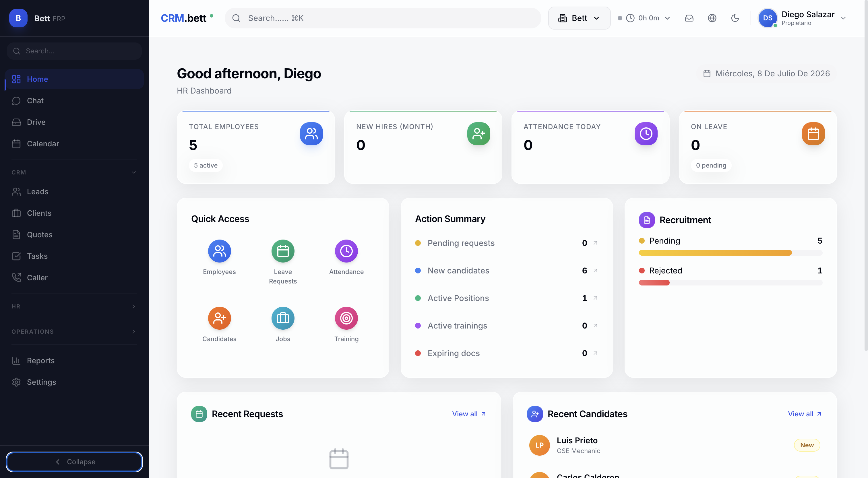Click the New badge for Luis Prieto
The width and height of the screenshot is (868, 478).
click(x=807, y=445)
